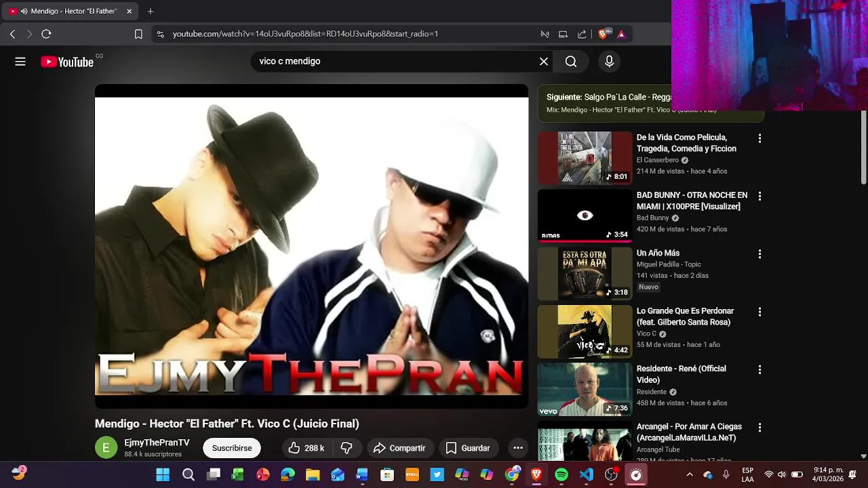The width and height of the screenshot is (868, 488).
Task: Go forward with the browser forward arrow
Action: pyautogui.click(x=29, y=34)
